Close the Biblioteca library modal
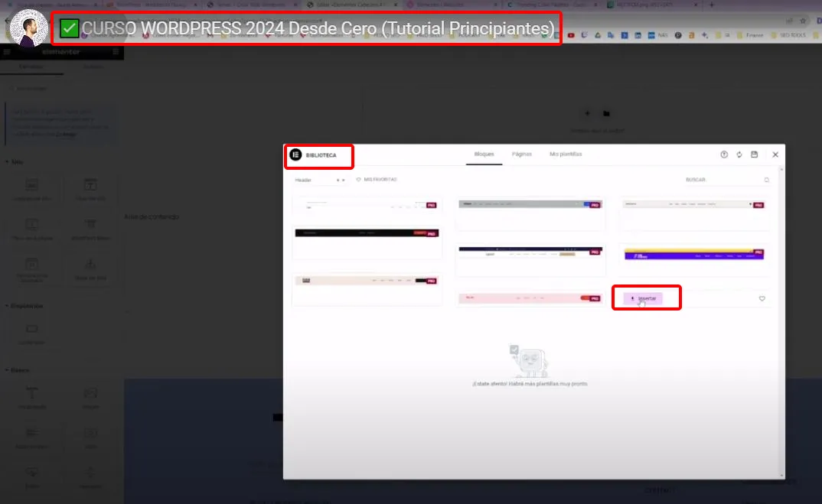 [x=775, y=154]
